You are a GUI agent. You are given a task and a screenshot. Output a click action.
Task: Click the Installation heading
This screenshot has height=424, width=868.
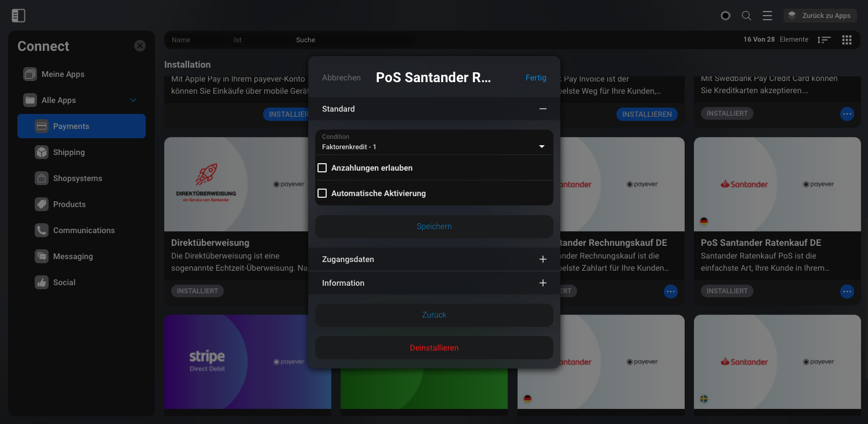187,64
